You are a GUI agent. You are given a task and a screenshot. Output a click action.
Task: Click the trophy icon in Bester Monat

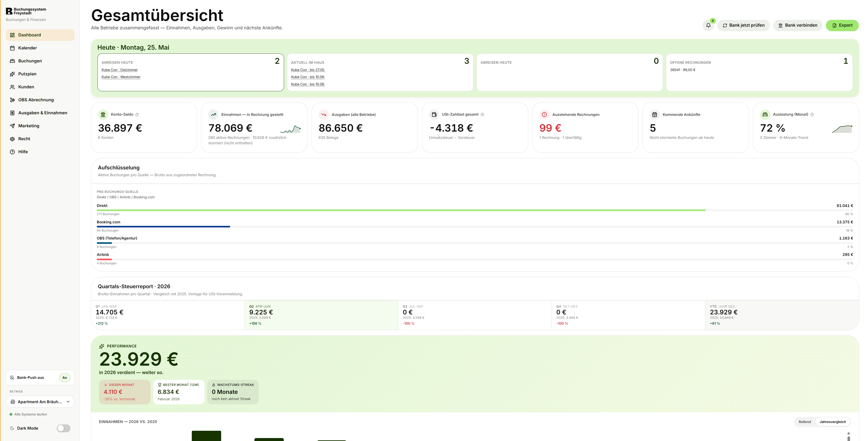[160, 385]
